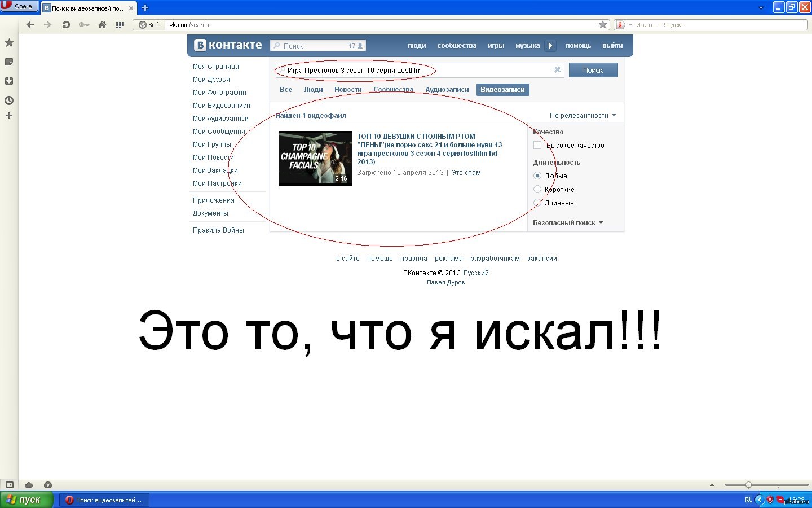
Task: Switch to the Сообщества search tab
Action: [x=394, y=90]
